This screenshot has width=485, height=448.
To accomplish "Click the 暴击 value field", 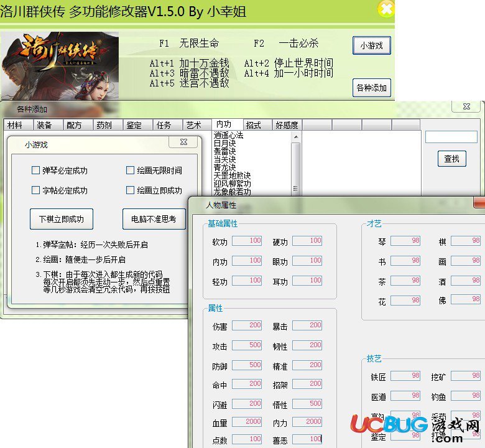I will (x=307, y=325).
